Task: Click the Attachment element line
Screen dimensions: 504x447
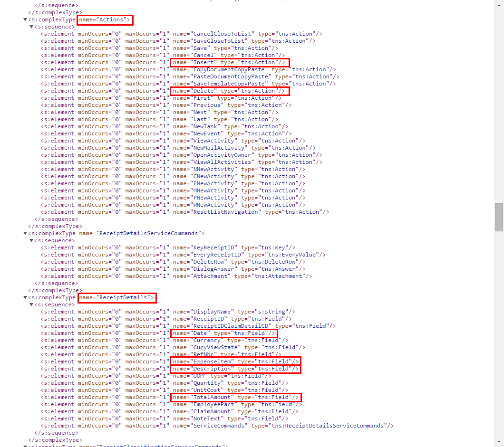Action: coord(176,276)
